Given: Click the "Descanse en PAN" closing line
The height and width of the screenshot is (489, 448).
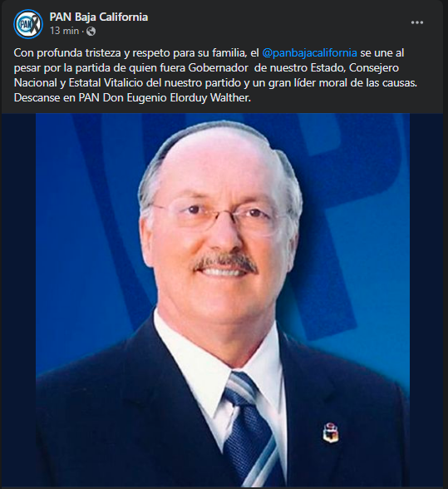Looking at the screenshot, I should (x=57, y=97).
